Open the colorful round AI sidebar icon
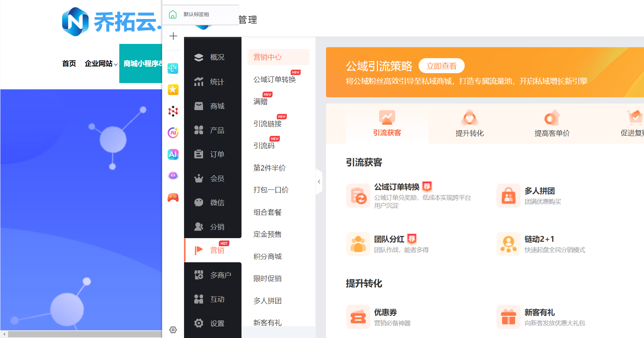The height and width of the screenshot is (338, 644). coord(173,132)
